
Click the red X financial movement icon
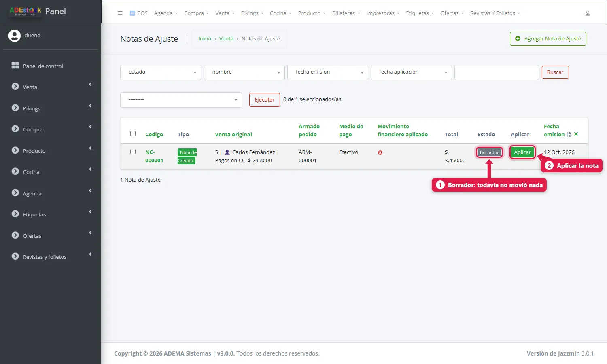[x=380, y=152]
